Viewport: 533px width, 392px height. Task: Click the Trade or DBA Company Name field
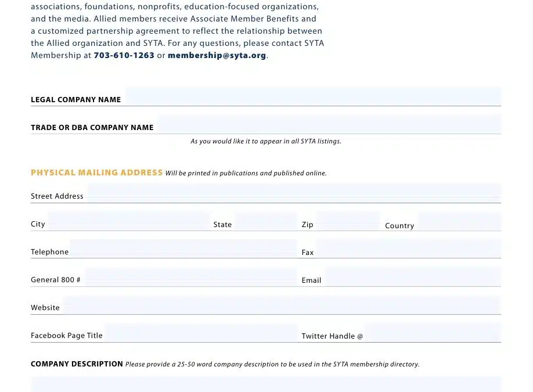pyautogui.click(x=329, y=124)
